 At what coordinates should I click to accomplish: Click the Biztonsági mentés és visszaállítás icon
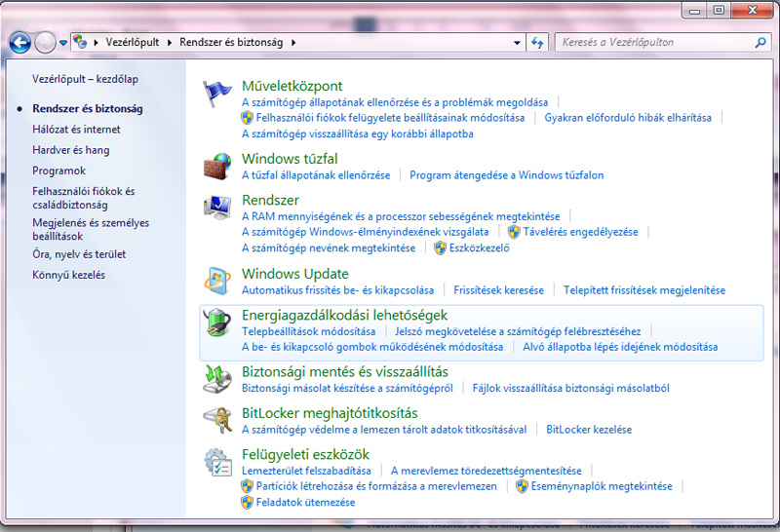217,379
